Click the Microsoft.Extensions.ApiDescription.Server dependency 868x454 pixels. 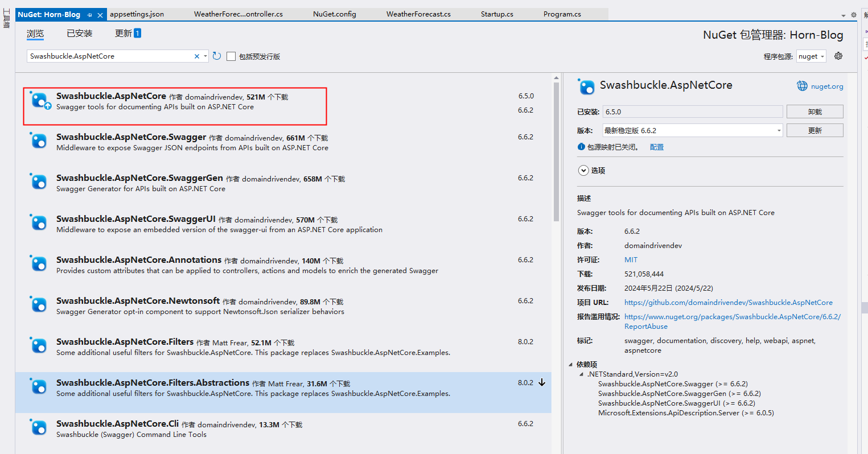(x=686, y=413)
